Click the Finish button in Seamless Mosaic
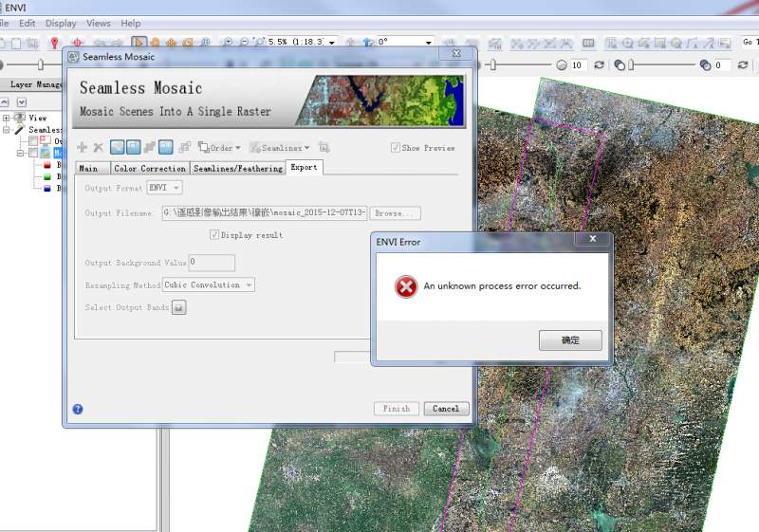 pyautogui.click(x=397, y=409)
